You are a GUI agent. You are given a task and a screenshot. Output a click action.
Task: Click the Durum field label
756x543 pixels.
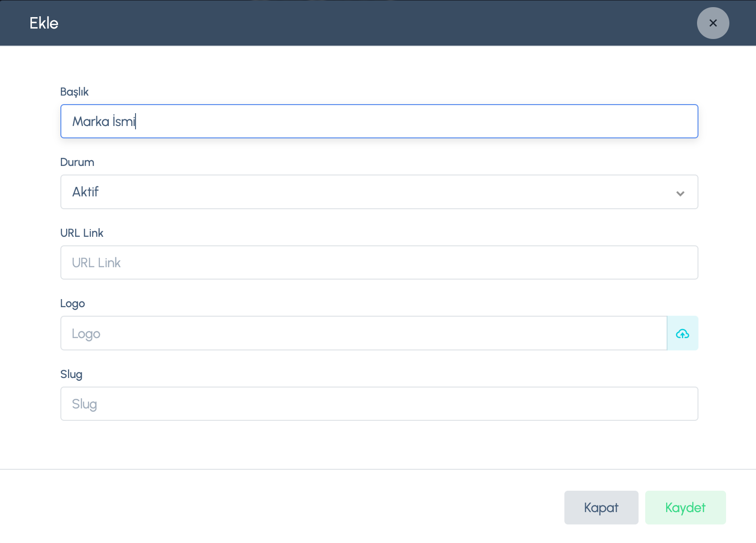point(77,162)
